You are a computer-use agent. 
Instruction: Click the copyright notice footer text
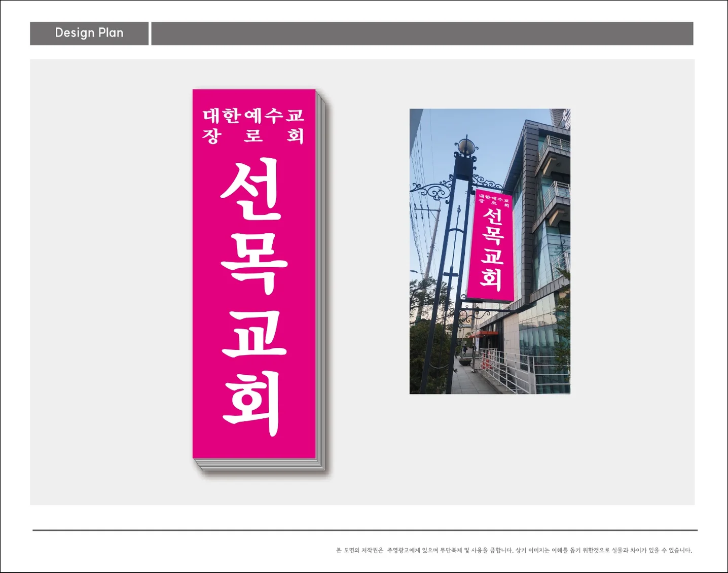514,550
